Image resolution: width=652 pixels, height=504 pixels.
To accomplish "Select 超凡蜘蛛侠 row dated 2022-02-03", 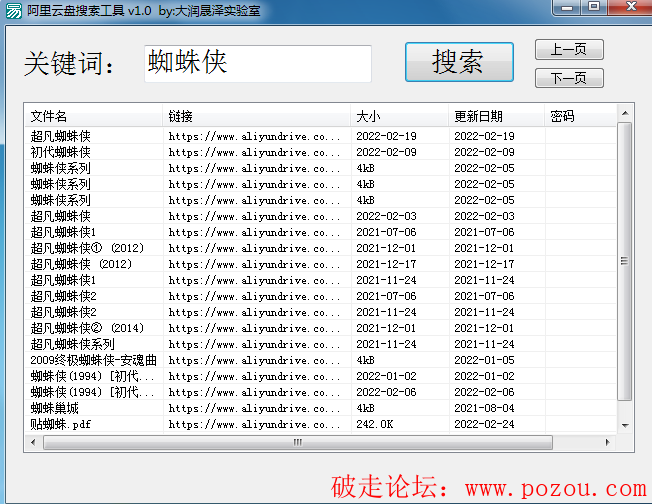I will (321, 216).
